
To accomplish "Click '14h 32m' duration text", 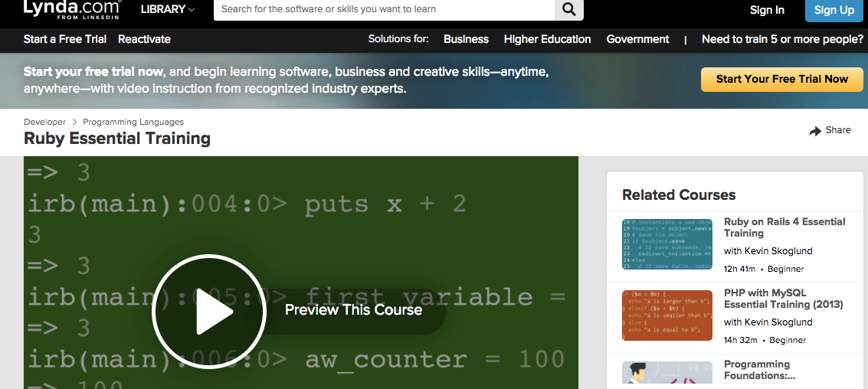I will point(740,340).
